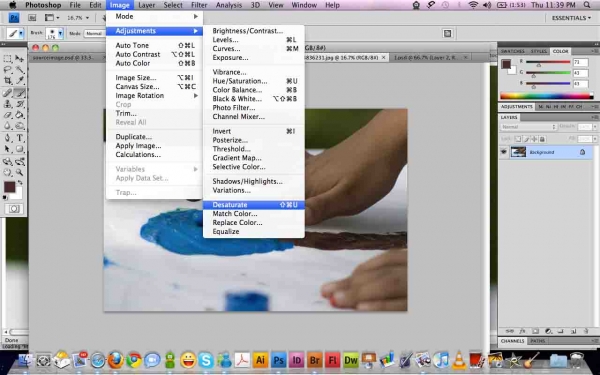Screen dimensions: 600x375
Task: Select the Brush tool in toolbox
Action: click(19, 93)
